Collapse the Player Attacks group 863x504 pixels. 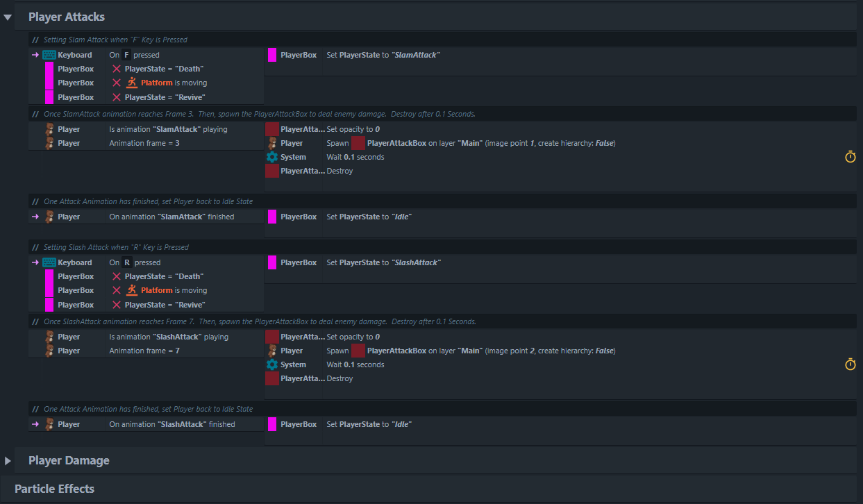coord(8,17)
